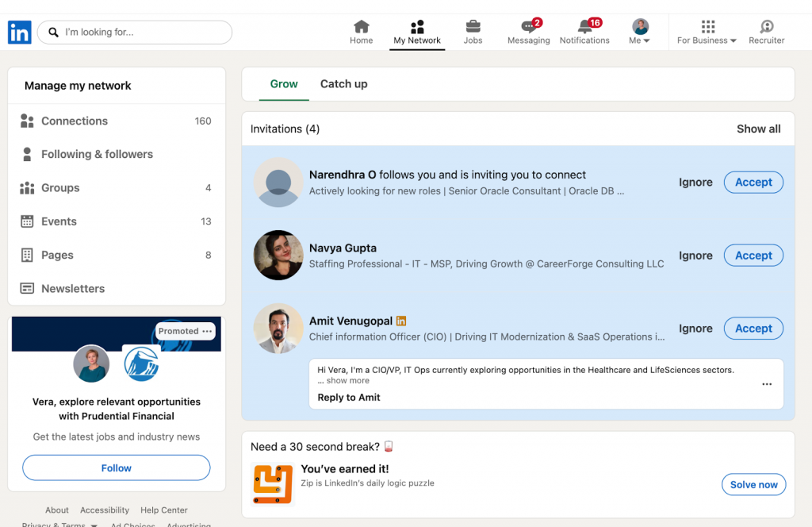Switch to the Catch up tab

pyautogui.click(x=343, y=83)
